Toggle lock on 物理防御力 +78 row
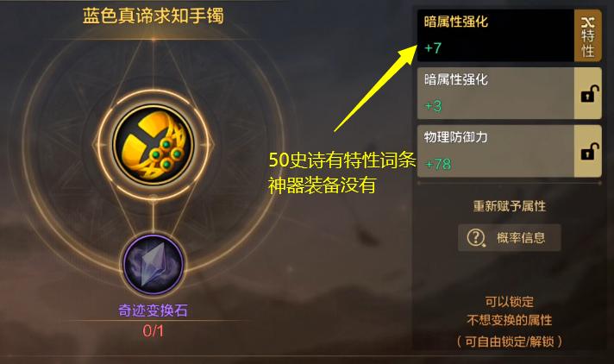The height and width of the screenshot is (364, 614). [589, 152]
